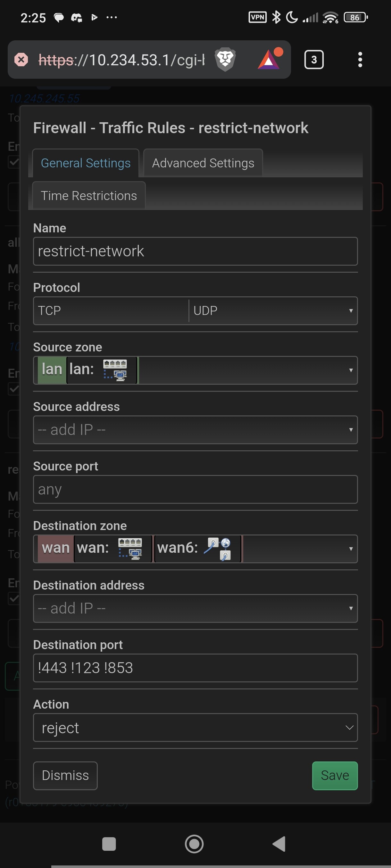The image size is (391, 868).
Task: Open the tab switcher showing 3 tabs
Action: click(x=314, y=60)
